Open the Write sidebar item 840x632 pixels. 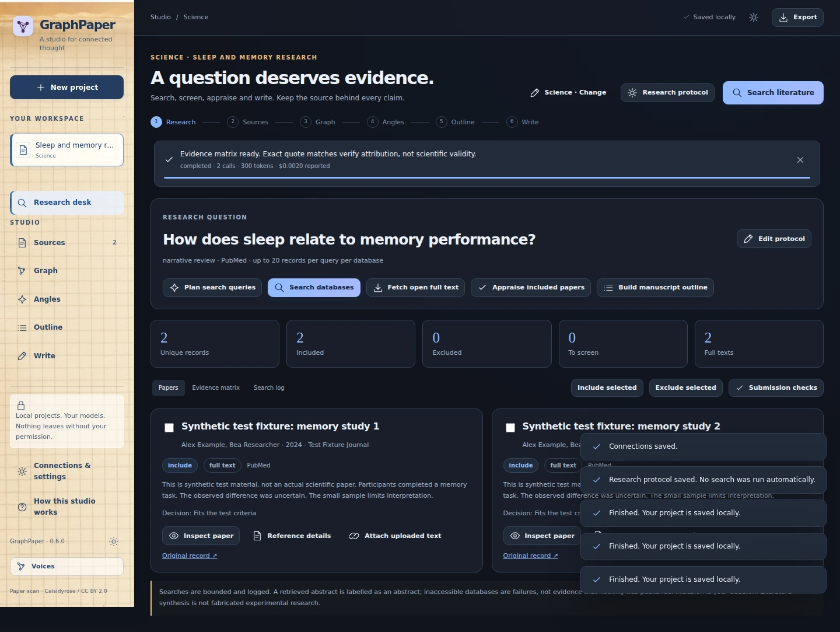tap(66, 356)
